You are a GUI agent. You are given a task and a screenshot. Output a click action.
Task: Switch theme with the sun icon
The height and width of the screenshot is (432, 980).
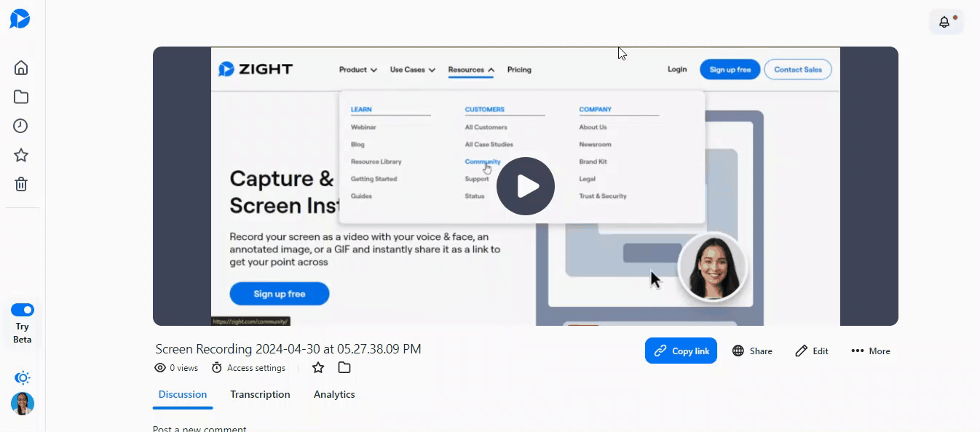[x=23, y=378]
